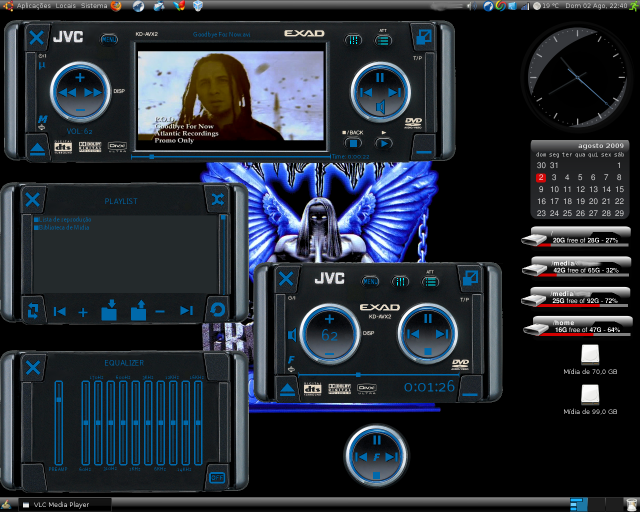
Task: Toggle repeat mode at Playlist window bottom-left
Action: click(x=33, y=311)
